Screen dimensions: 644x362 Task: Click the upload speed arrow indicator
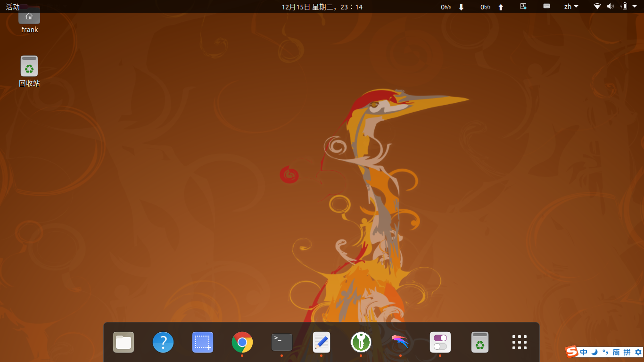(501, 7)
